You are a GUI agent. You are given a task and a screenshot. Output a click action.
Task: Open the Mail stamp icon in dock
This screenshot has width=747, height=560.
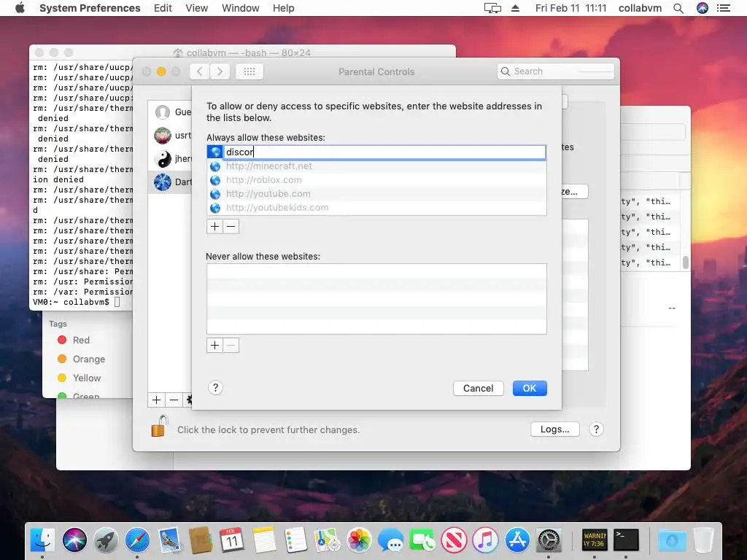click(x=169, y=540)
